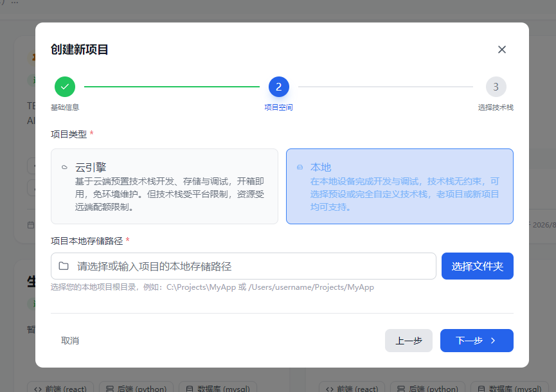Click the 项目空间 step label
Image resolution: width=556 pixels, height=392 pixels.
pos(279,107)
